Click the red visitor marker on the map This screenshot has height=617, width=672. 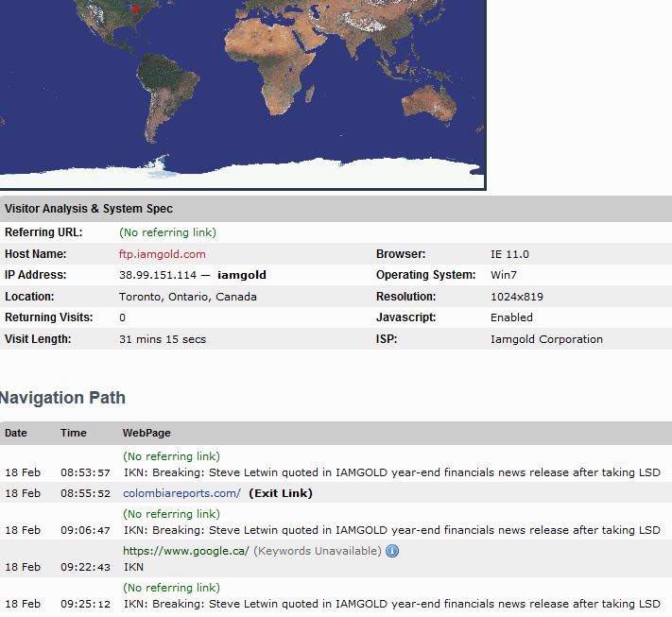(135, 9)
